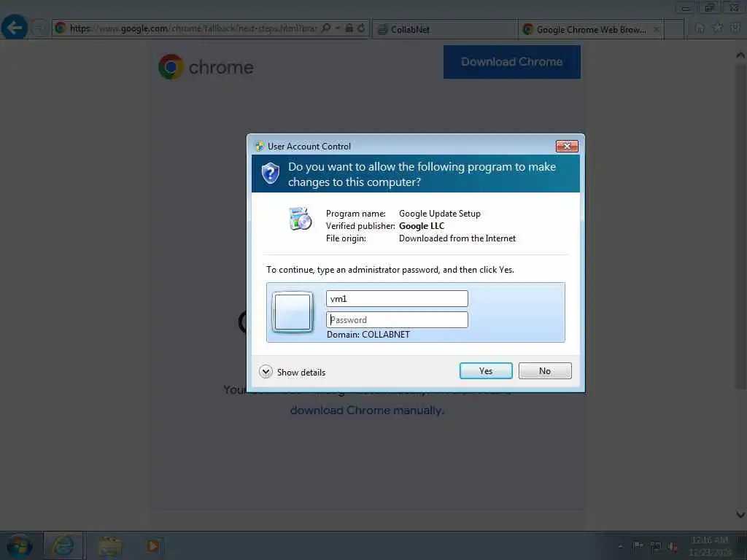Click the Google LLC verified publisher text
This screenshot has width=747, height=560.
421,226
